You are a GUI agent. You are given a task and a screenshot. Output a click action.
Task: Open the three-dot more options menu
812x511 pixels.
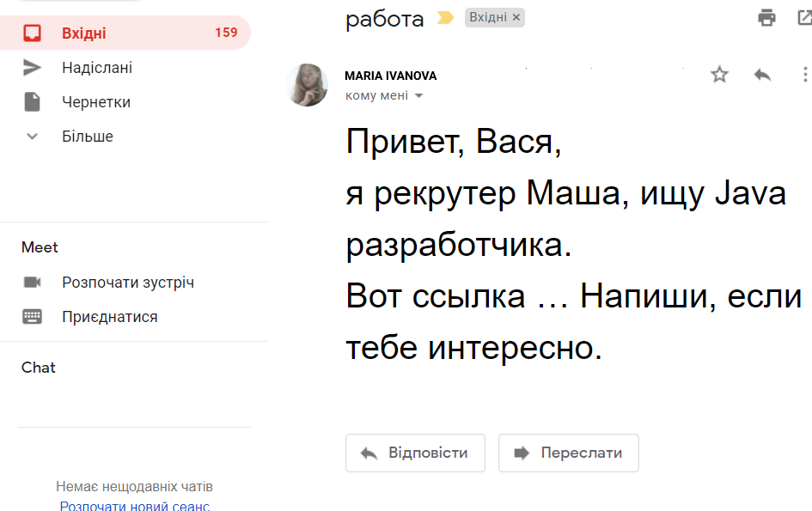tap(805, 75)
